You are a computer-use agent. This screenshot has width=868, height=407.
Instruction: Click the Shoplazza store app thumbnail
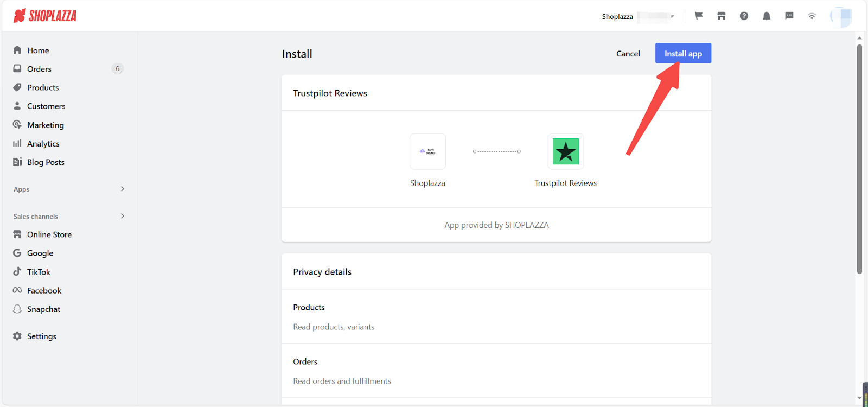427,151
